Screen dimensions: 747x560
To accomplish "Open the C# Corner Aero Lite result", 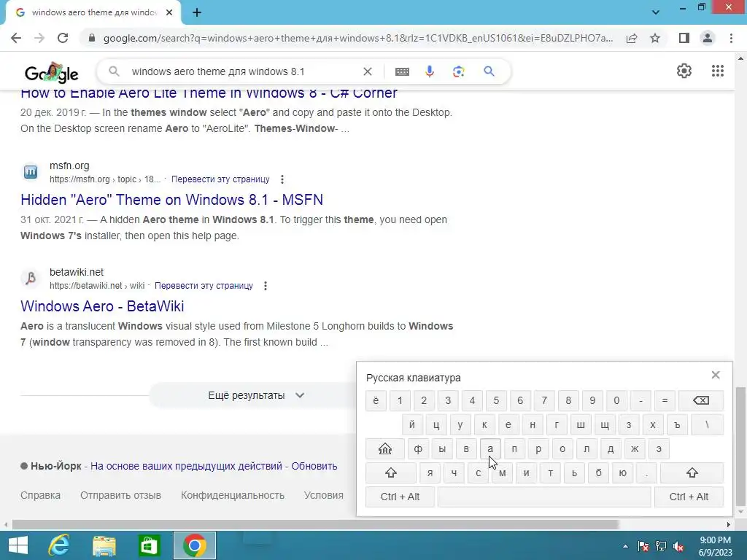I will pyautogui.click(x=209, y=93).
